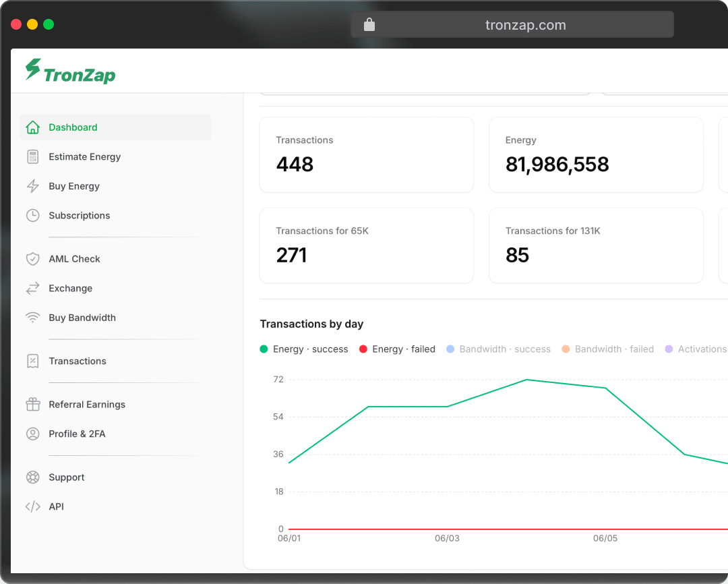Click the Support lifebuoy icon
Screen dimensions: 728x584
[x=32, y=477]
